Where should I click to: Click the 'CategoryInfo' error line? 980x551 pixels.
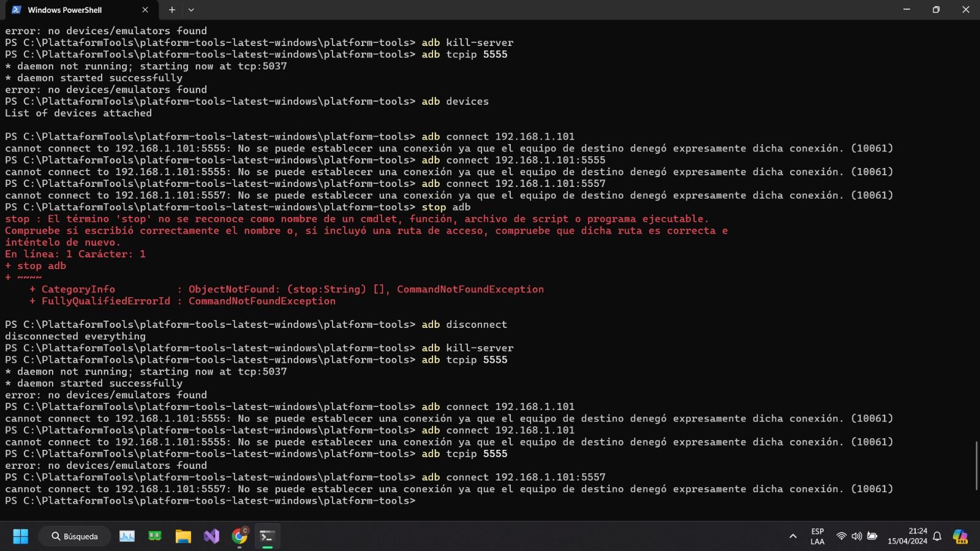tap(287, 289)
